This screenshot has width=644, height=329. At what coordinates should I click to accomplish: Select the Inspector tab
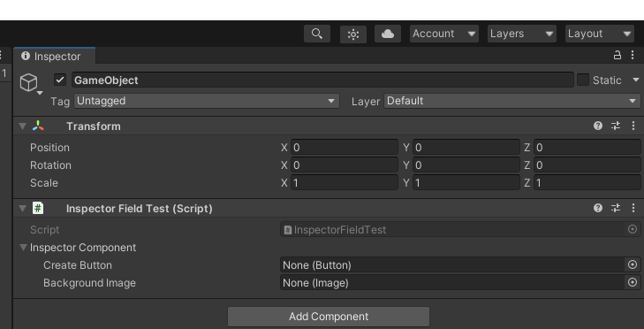pos(54,57)
